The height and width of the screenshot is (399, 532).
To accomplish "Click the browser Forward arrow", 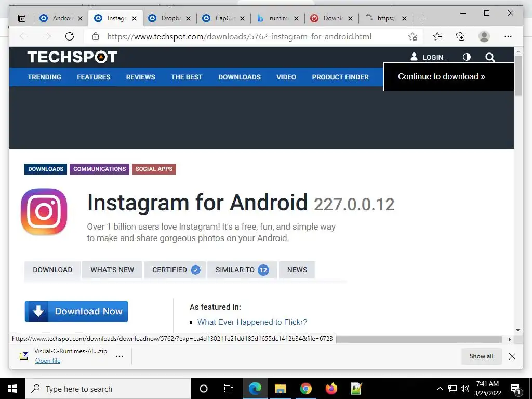I will click(47, 36).
